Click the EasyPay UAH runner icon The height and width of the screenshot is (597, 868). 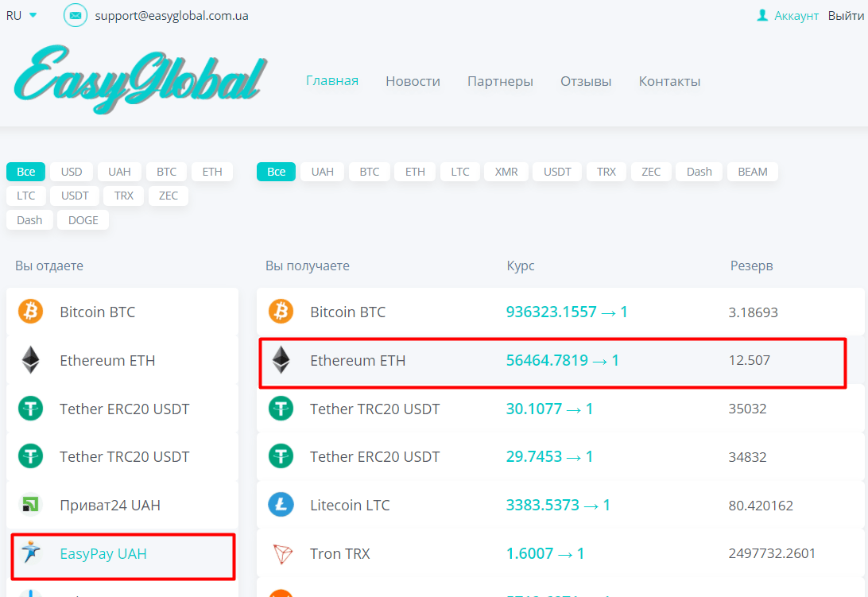pyautogui.click(x=31, y=552)
